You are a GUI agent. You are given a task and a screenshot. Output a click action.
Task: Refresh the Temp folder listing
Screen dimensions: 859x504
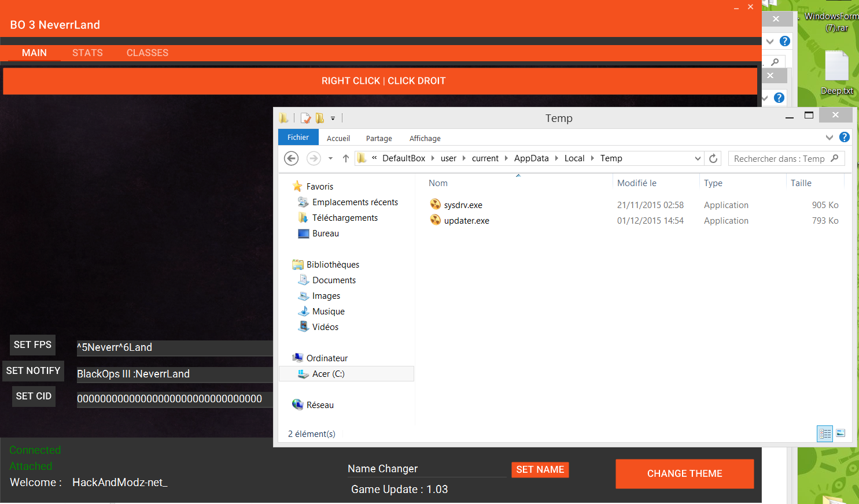click(713, 158)
